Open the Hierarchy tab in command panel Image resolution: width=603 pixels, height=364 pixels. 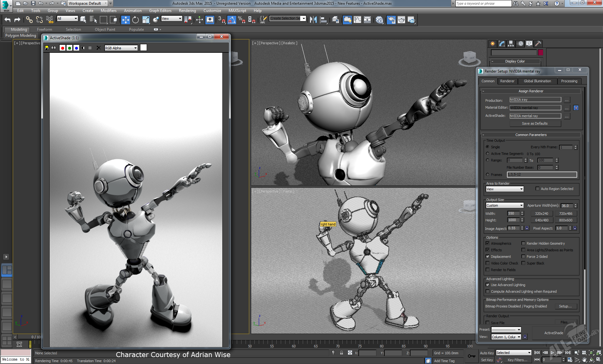(511, 44)
